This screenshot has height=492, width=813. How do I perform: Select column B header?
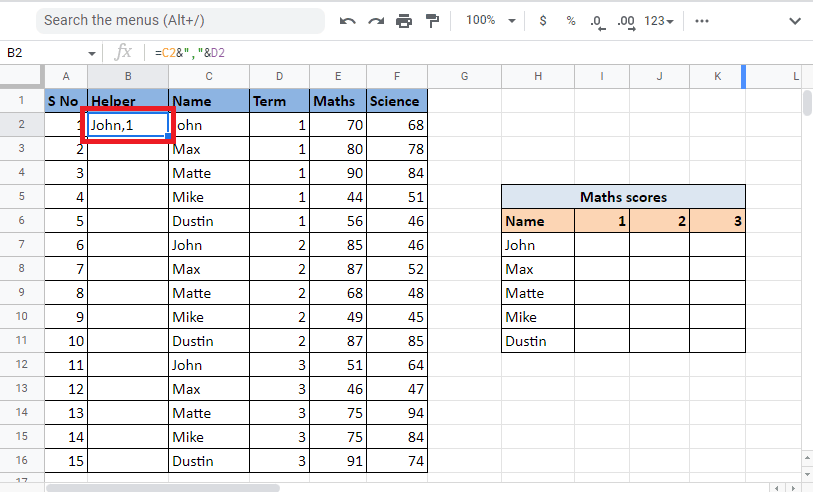[128, 77]
